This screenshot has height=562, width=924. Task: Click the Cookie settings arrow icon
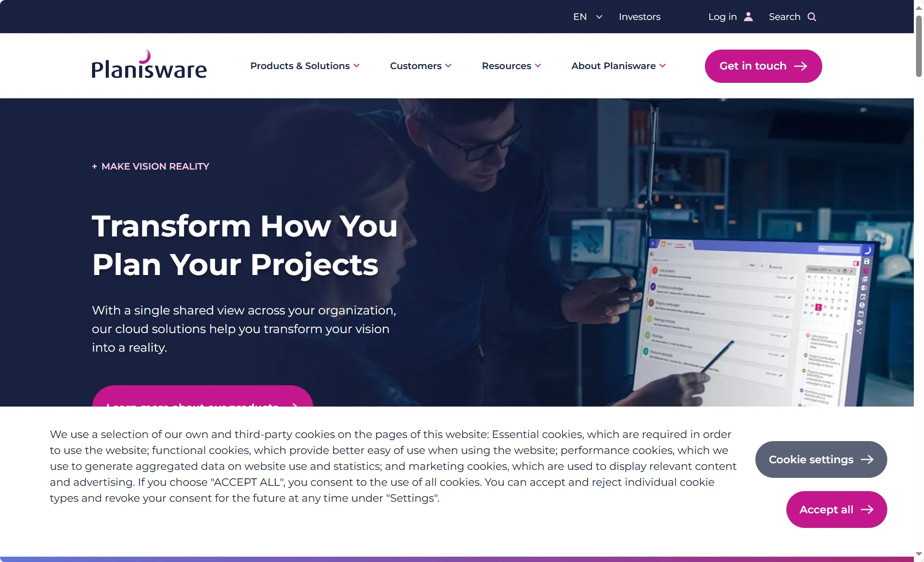869,459
